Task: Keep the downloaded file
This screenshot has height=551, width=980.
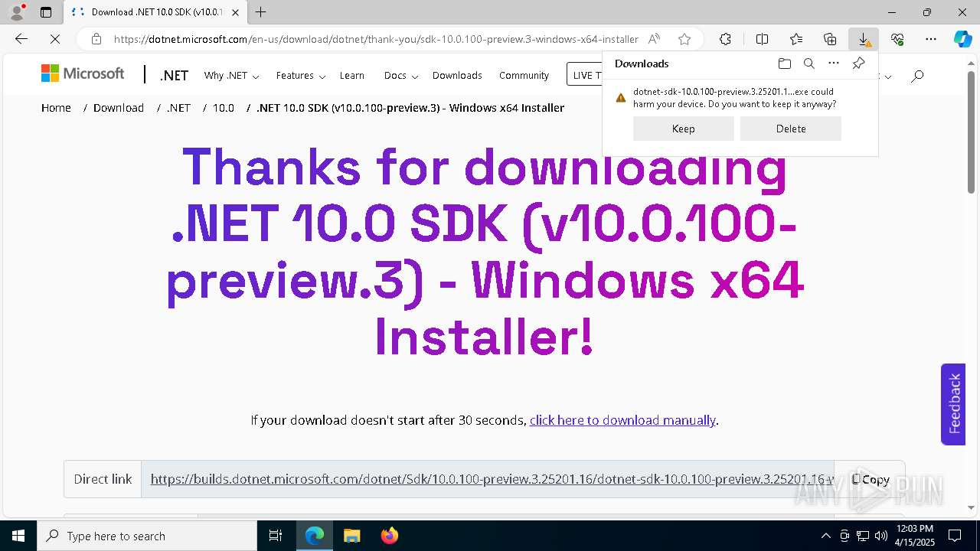Action: click(684, 129)
